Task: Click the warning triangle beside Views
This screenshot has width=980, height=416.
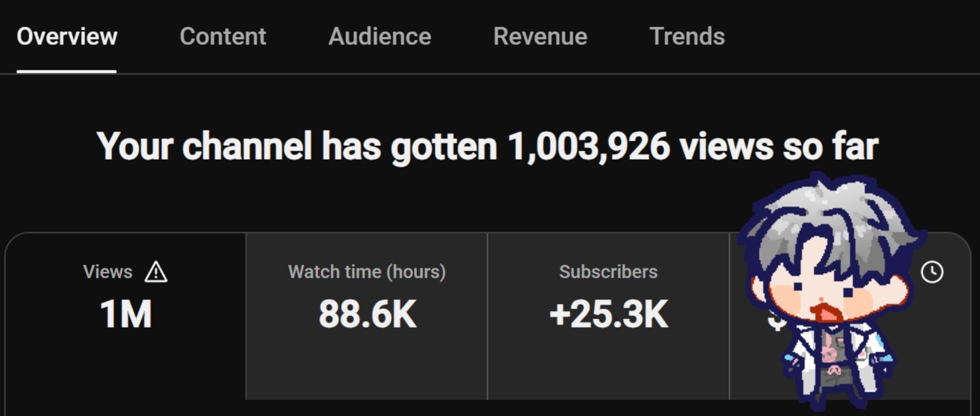Action: (156, 272)
